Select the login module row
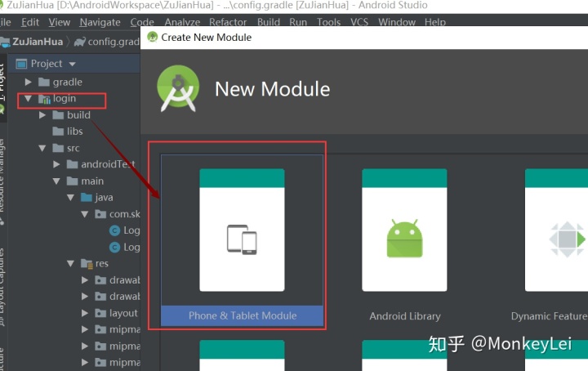Screen dimensions: 588x371 [74, 99]
